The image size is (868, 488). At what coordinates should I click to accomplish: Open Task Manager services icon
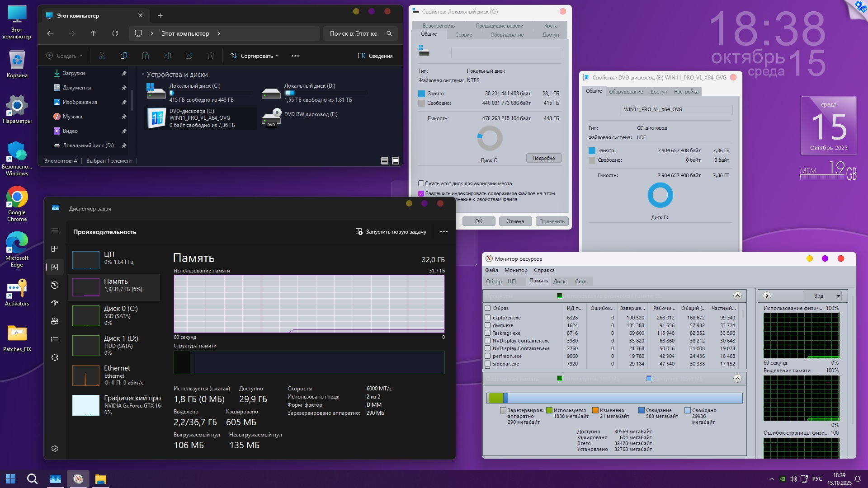(x=55, y=357)
